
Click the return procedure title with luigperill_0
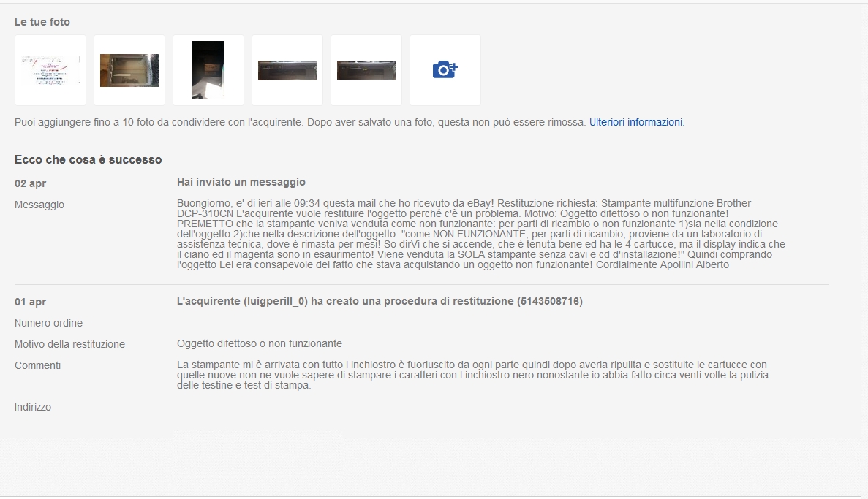(380, 301)
